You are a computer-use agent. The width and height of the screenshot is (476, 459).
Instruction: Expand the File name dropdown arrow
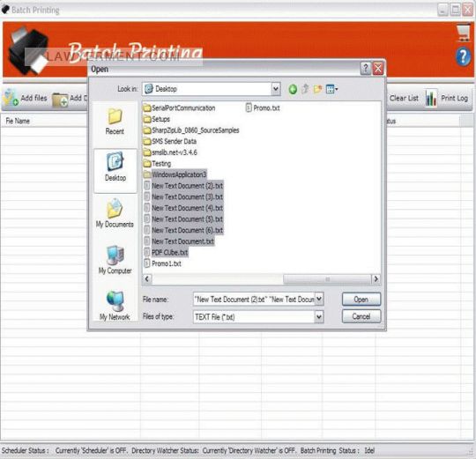319,300
